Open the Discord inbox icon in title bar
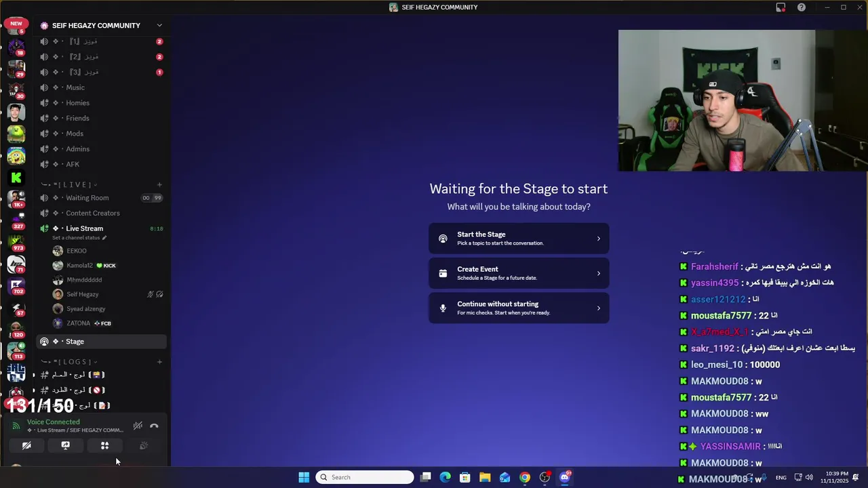 (x=781, y=7)
